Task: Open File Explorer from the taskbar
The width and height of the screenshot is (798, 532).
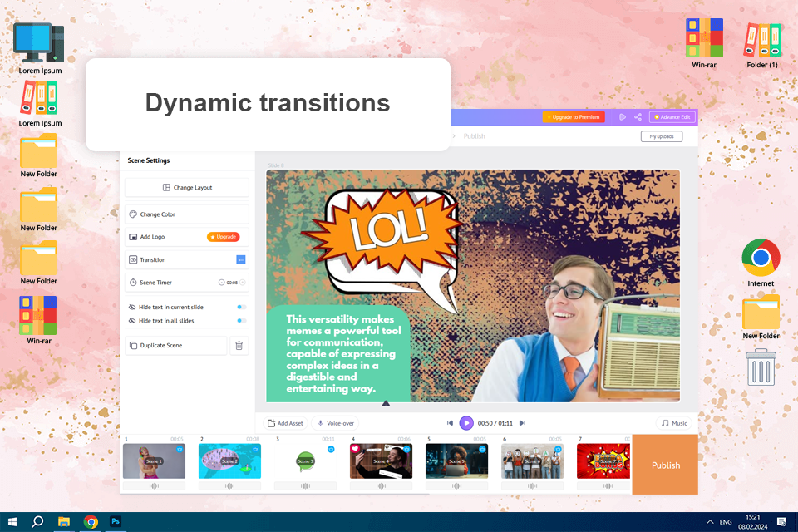Action: 64,522
